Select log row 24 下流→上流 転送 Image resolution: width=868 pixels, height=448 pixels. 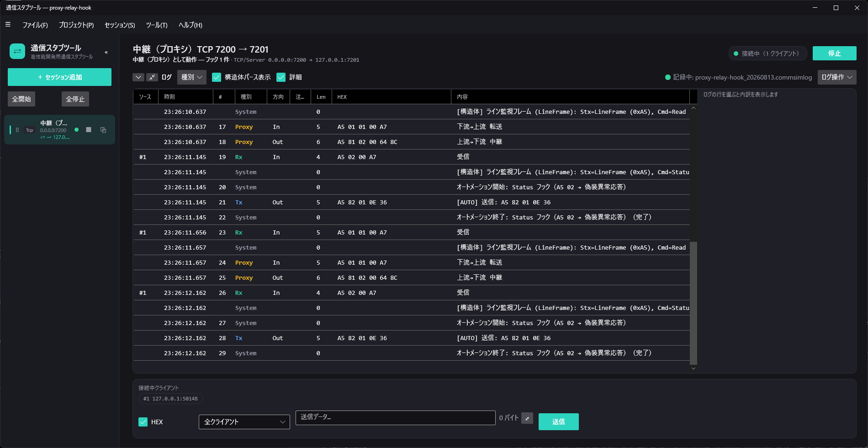(x=412, y=262)
